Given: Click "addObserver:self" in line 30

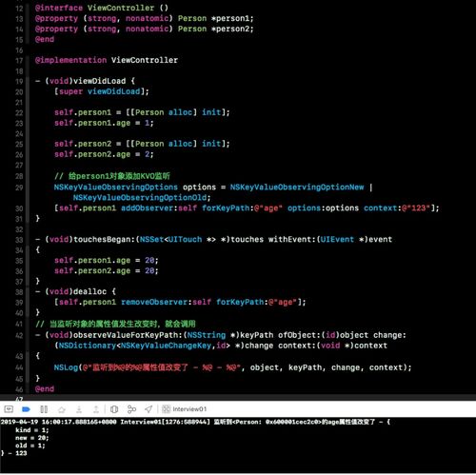Looking at the screenshot, I should (x=159, y=208).
